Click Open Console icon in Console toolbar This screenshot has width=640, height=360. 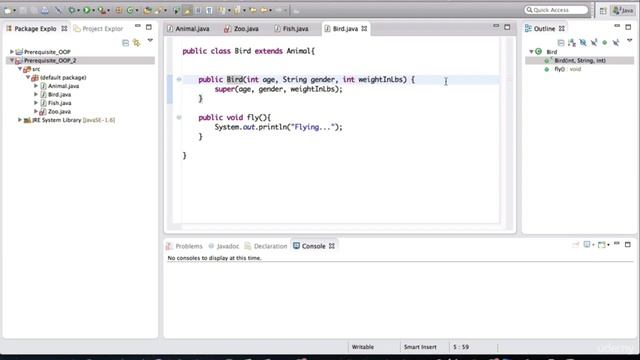tap(602, 244)
